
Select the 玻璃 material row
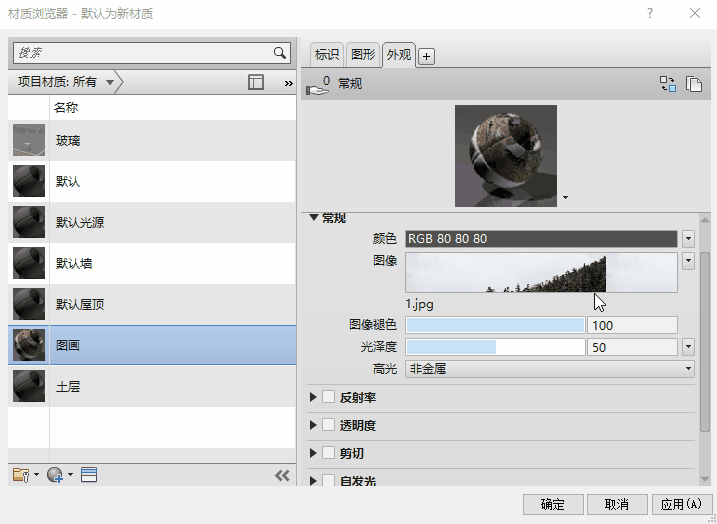[152, 140]
